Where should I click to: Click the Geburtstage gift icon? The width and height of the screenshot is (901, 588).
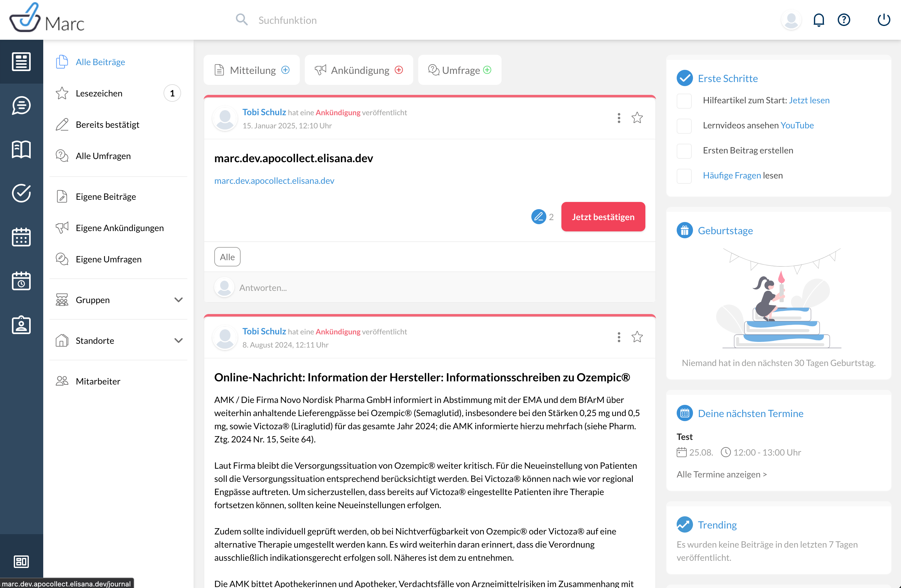pos(685,230)
